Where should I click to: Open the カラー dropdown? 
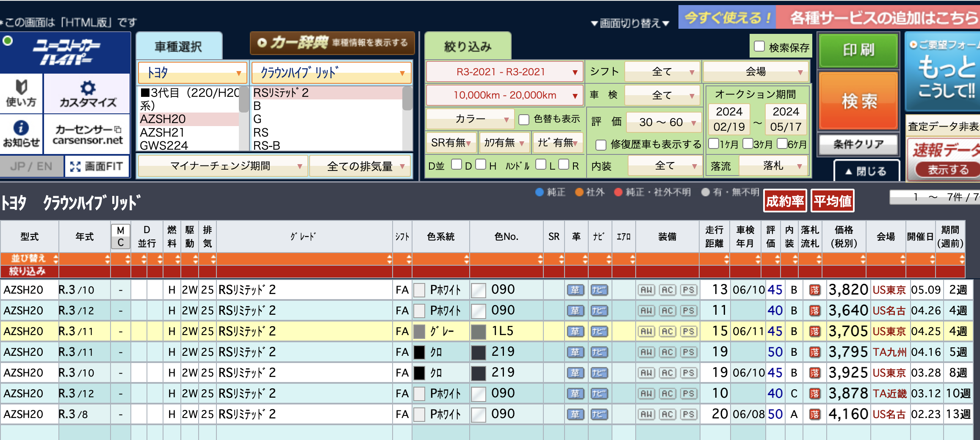tap(470, 119)
